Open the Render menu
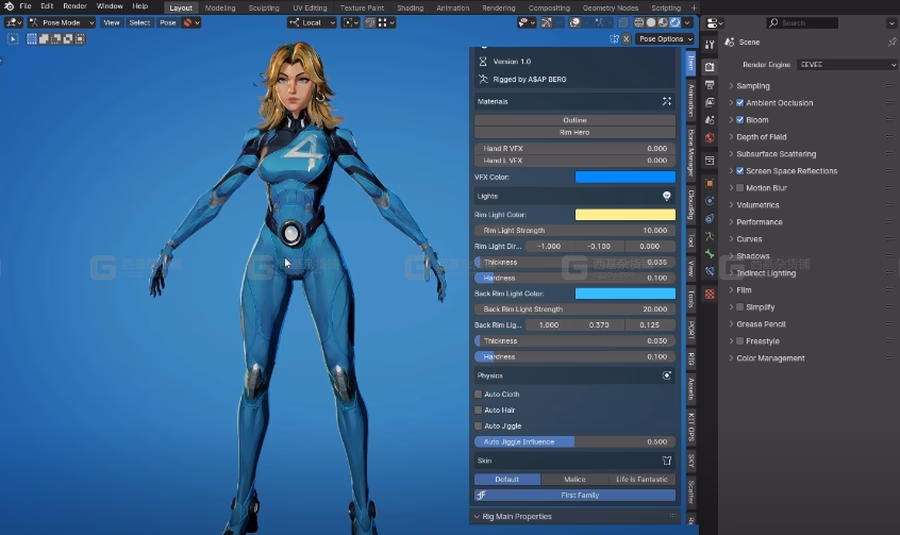This screenshot has width=900, height=535. click(75, 6)
